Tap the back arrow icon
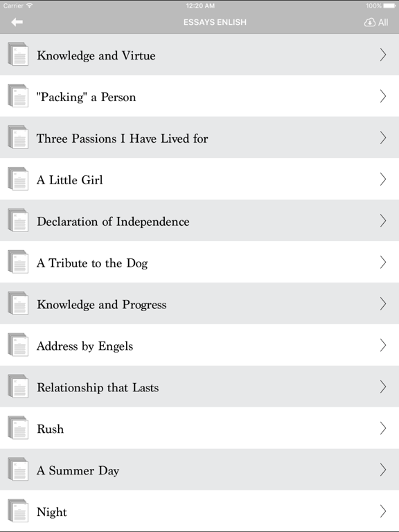This screenshot has height=532, width=399. pyautogui.click(x=17, y=22)
